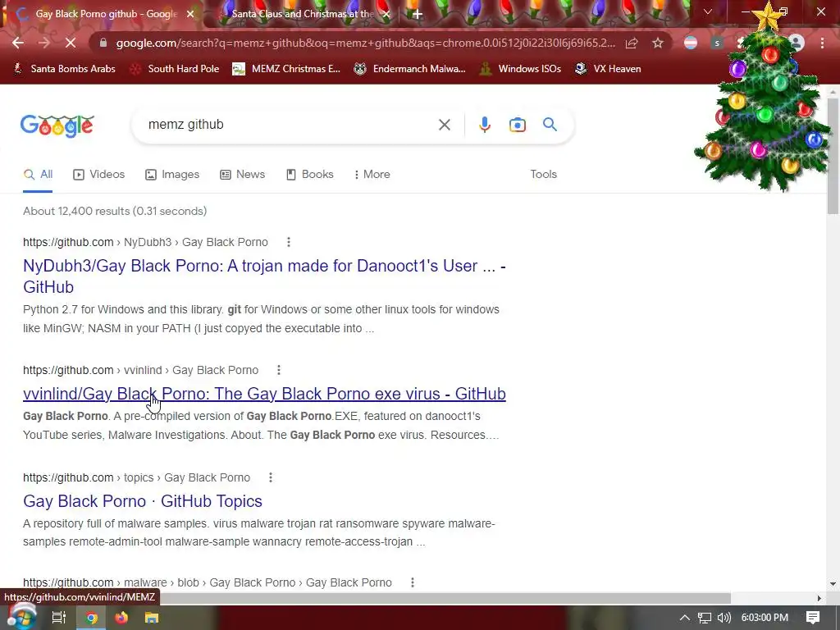Bookmark this page with the star icon
Image resolution: width=840 pixels, height=630 pixels.
point(658,43)
